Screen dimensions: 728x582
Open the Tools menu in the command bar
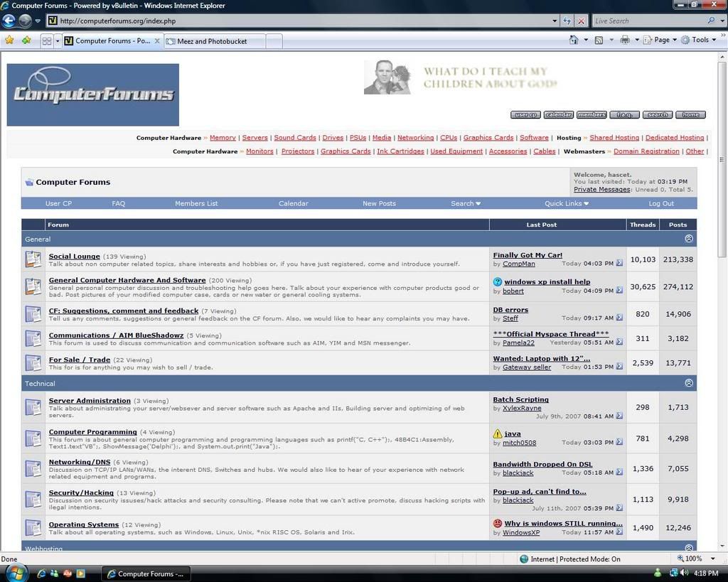point(698,40)
